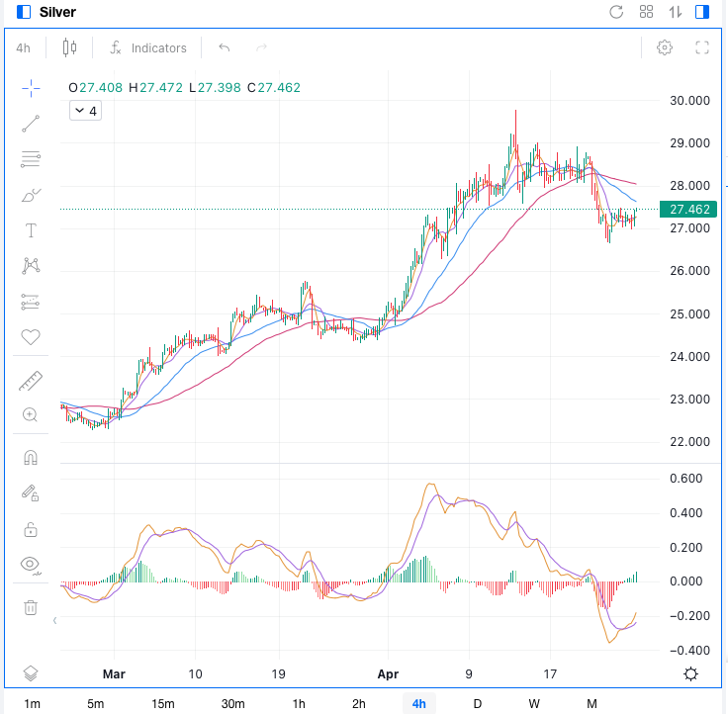Click the 27.462 current price label

coord(691,210)
